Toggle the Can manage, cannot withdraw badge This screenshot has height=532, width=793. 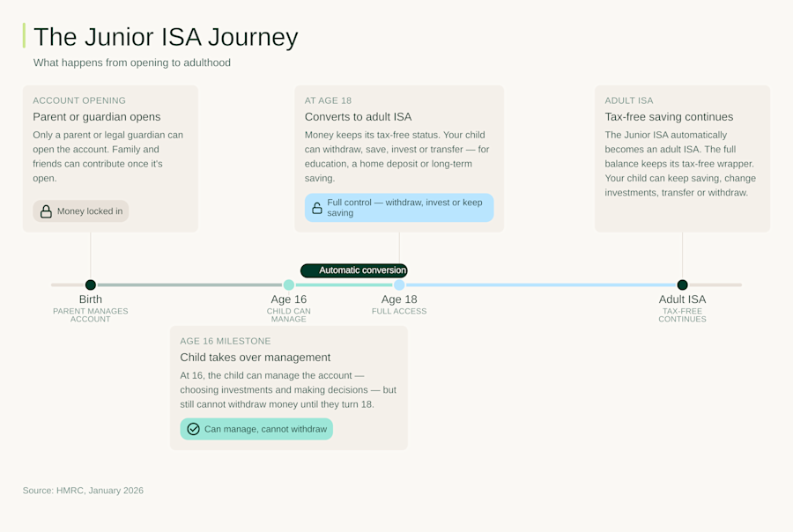256,429
